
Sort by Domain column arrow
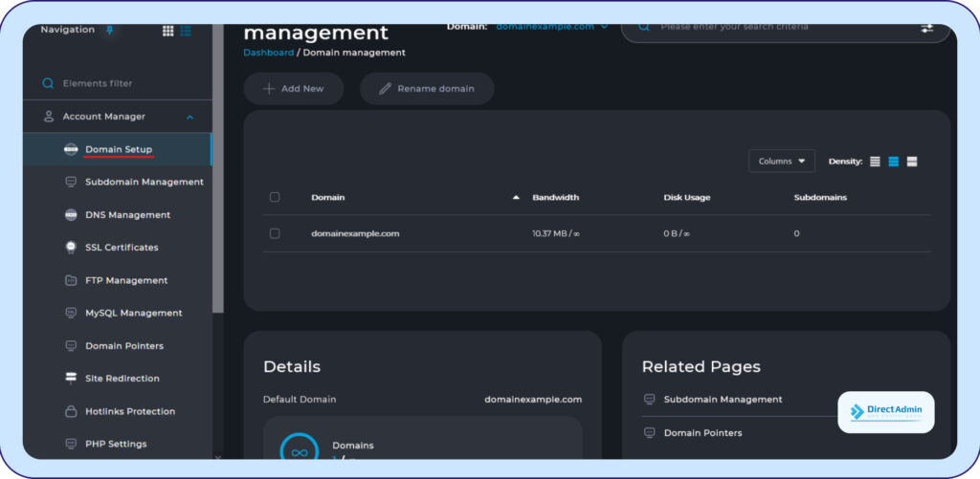pyautogui.click(x=516, y=197)
